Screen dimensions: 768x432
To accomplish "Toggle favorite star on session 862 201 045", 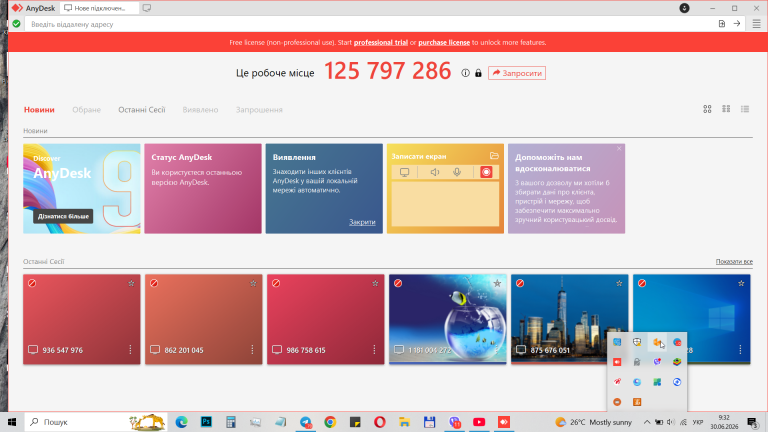I will (253, 283).
